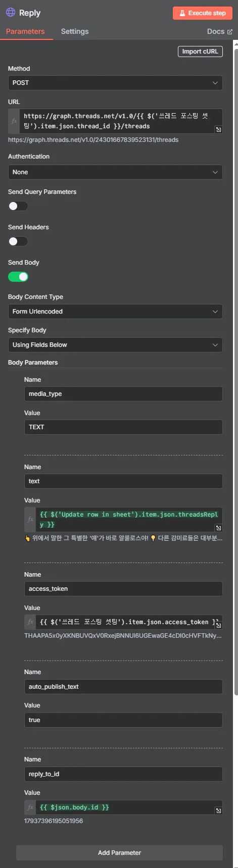Click the access_token name field

coord(123,589)
